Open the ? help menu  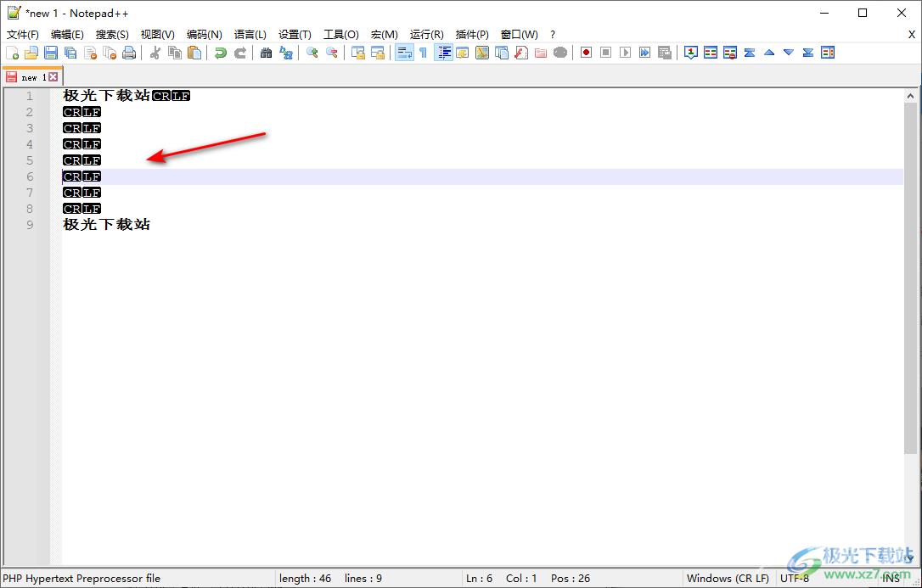pyautogui.click(x=553, y=35)
